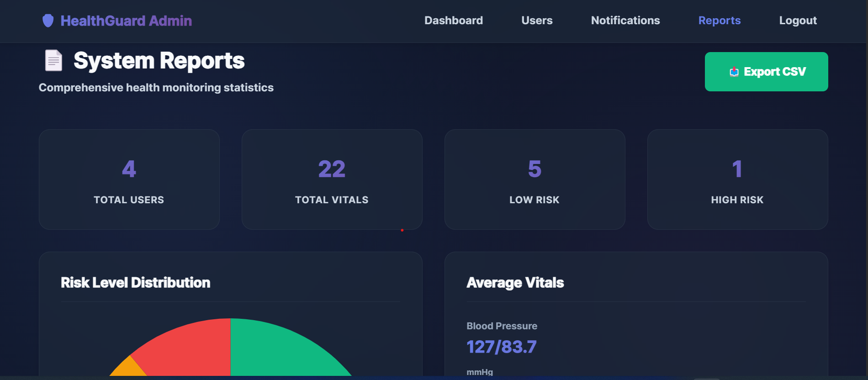Click the Low Risk stat card
The width and height of the screenshot is (868, 380).
click(x=535, y=179)
